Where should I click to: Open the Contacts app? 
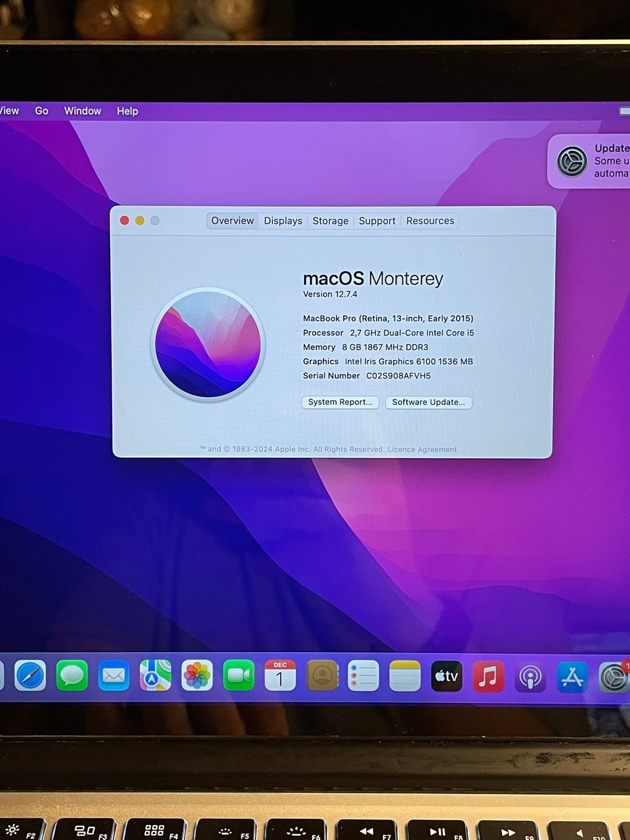pos(322,676)
